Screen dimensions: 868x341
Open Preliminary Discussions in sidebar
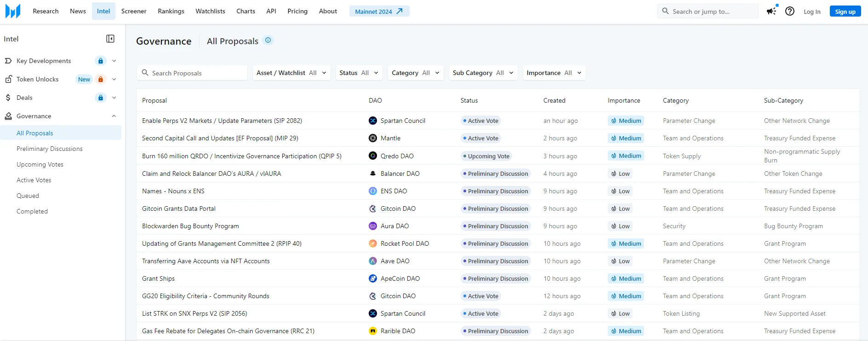(50, 149)
